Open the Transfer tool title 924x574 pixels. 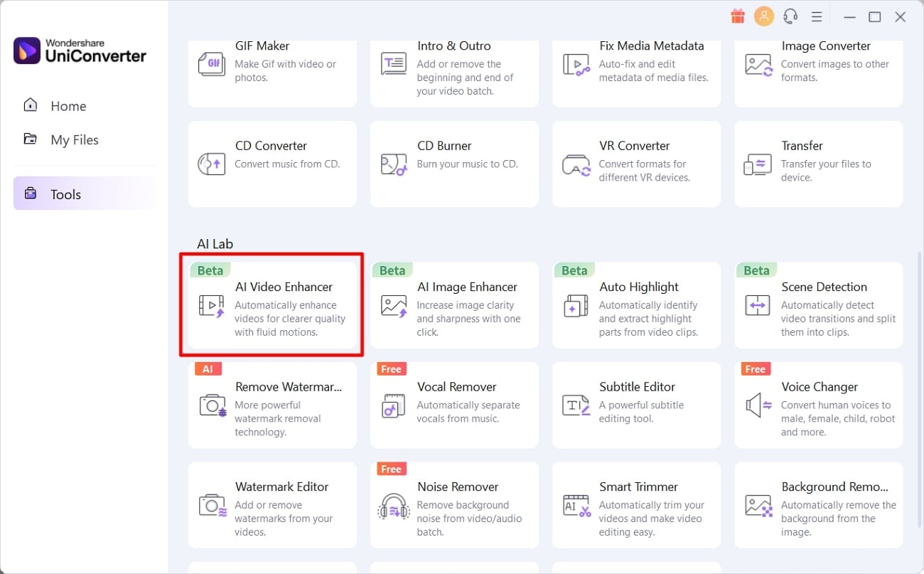point(802,145)
